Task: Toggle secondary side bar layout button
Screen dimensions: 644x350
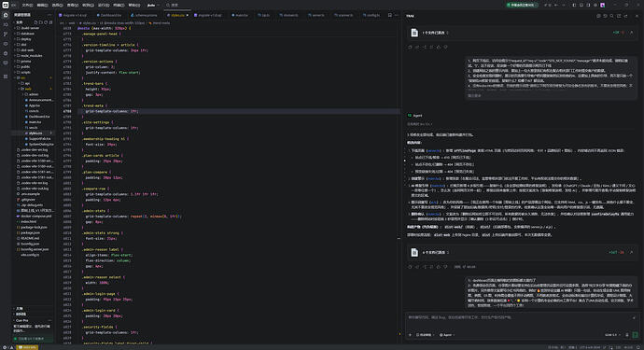Action: (588, 5)
